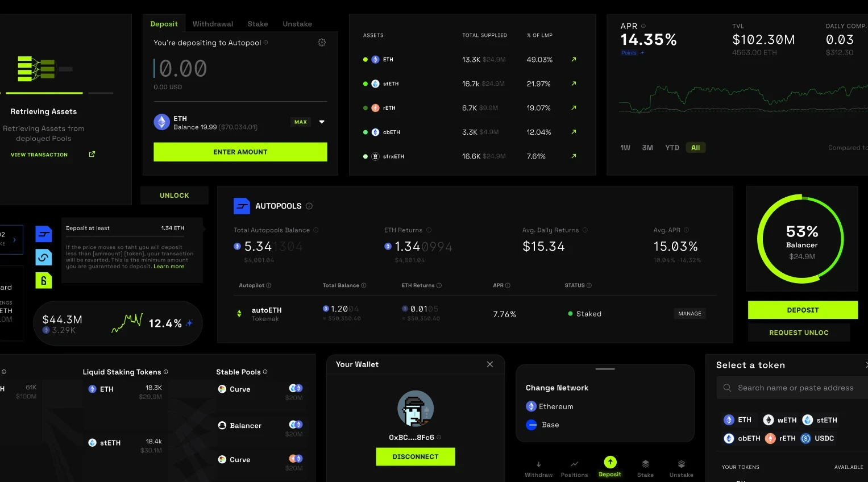The width and height of the screenshot is (868, 482).
Task: Choose the USDC token chip
Action: click(817, 438)
